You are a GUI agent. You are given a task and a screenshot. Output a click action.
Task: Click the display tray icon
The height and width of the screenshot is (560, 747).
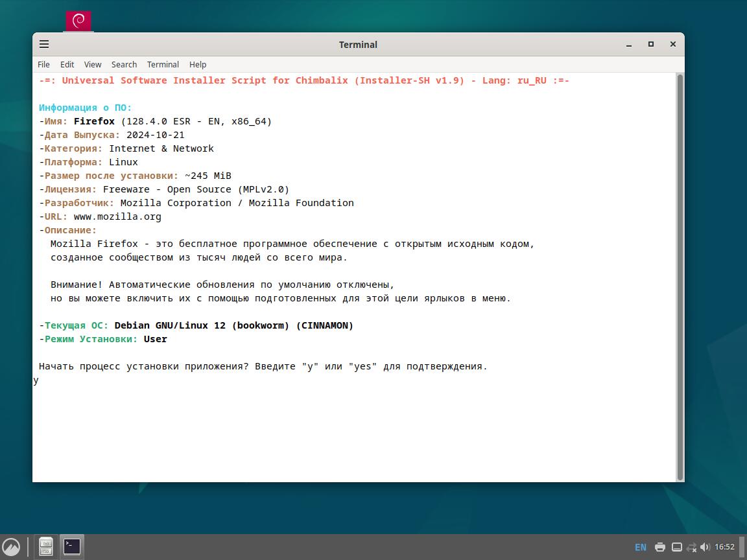(676, 547)
